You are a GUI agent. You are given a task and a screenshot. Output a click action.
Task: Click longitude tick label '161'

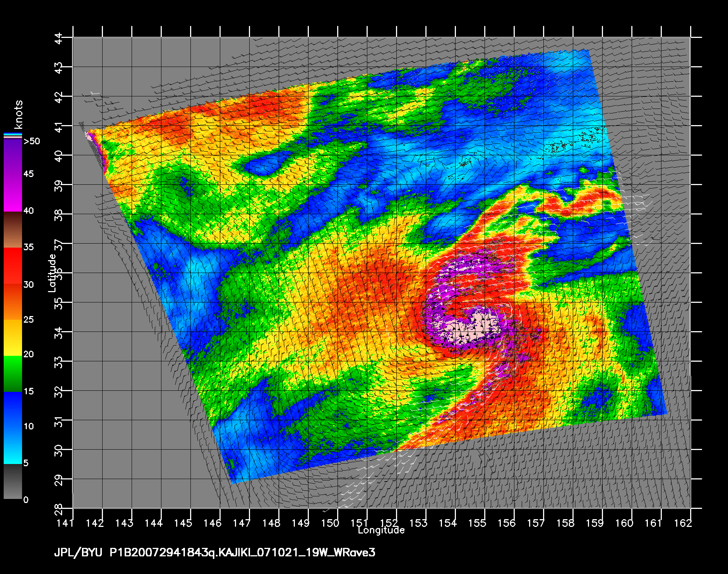[x=653, y=523]
